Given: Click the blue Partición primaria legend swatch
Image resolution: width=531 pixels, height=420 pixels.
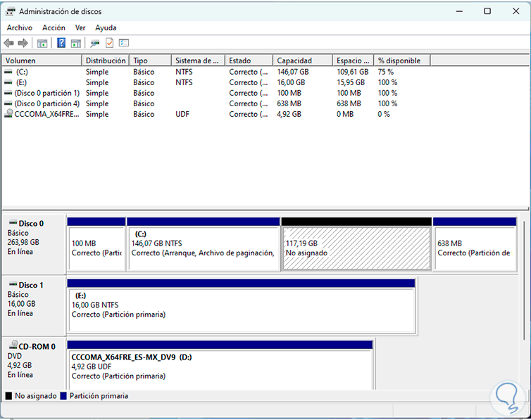Looking at the screenshot, I should (x=63, y=395).
